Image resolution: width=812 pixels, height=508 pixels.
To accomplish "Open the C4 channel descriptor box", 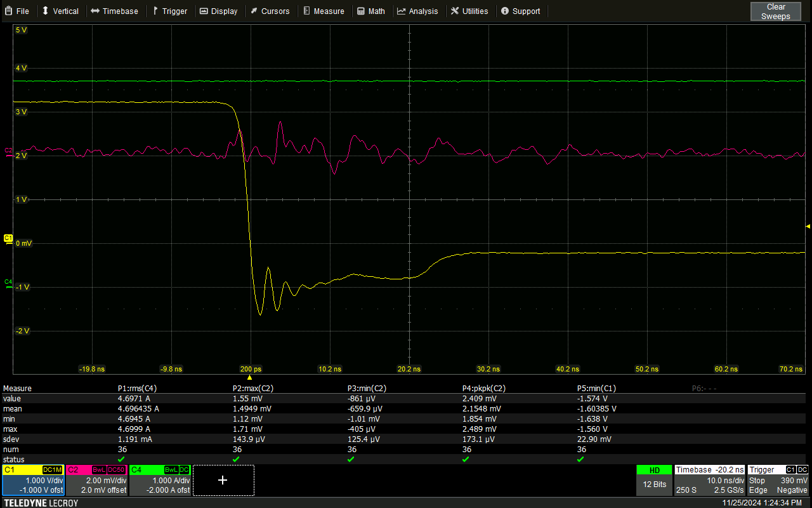I will 160,480.
